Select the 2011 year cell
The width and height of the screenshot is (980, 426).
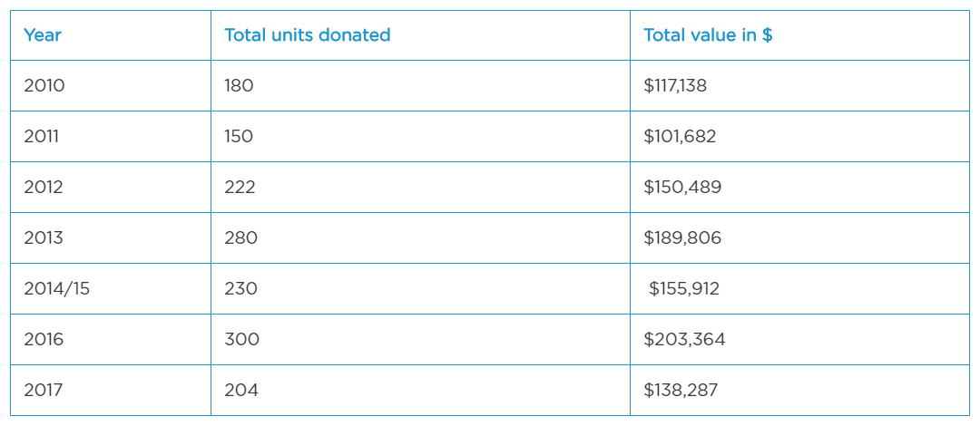click(42, 137)
